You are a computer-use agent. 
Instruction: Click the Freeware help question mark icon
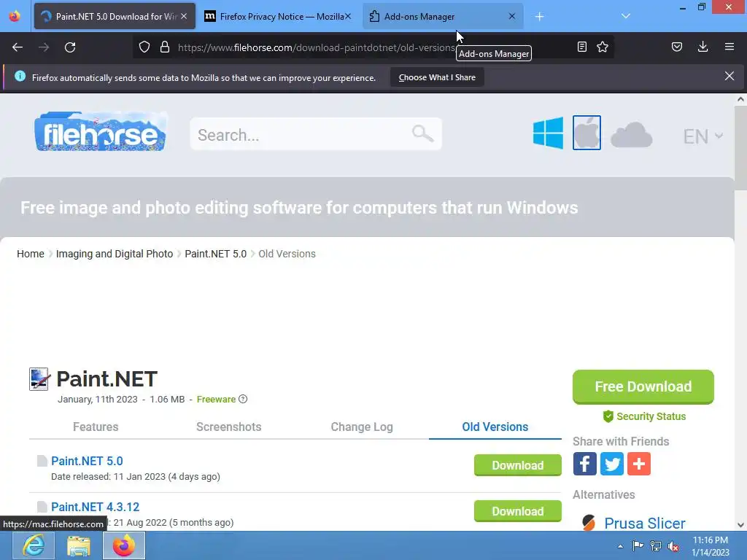[243, 399]
